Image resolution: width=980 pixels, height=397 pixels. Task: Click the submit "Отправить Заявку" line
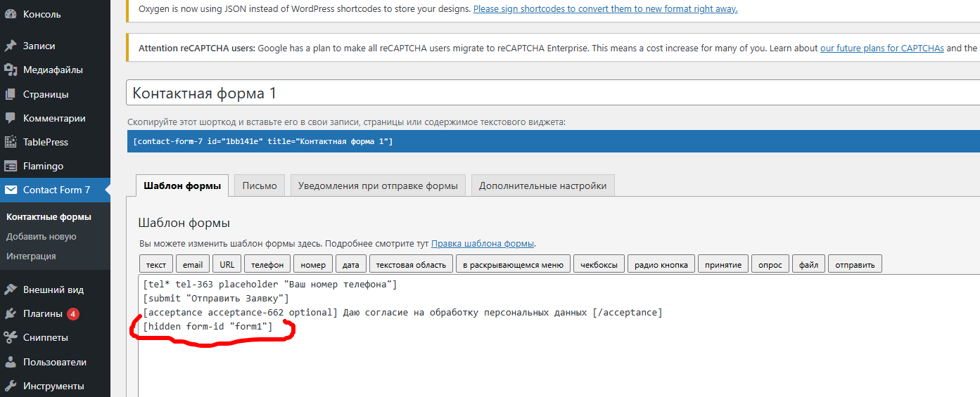point(215,299)
